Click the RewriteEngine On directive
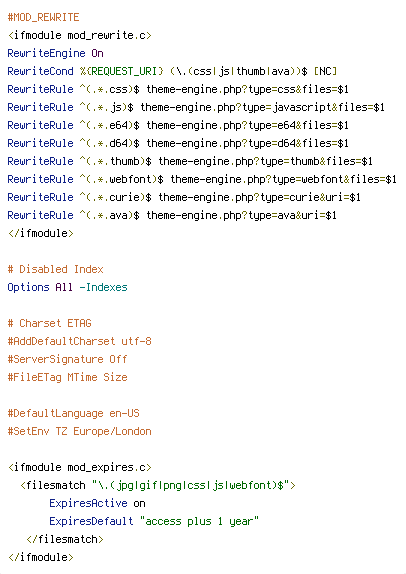 coord(55,53)
